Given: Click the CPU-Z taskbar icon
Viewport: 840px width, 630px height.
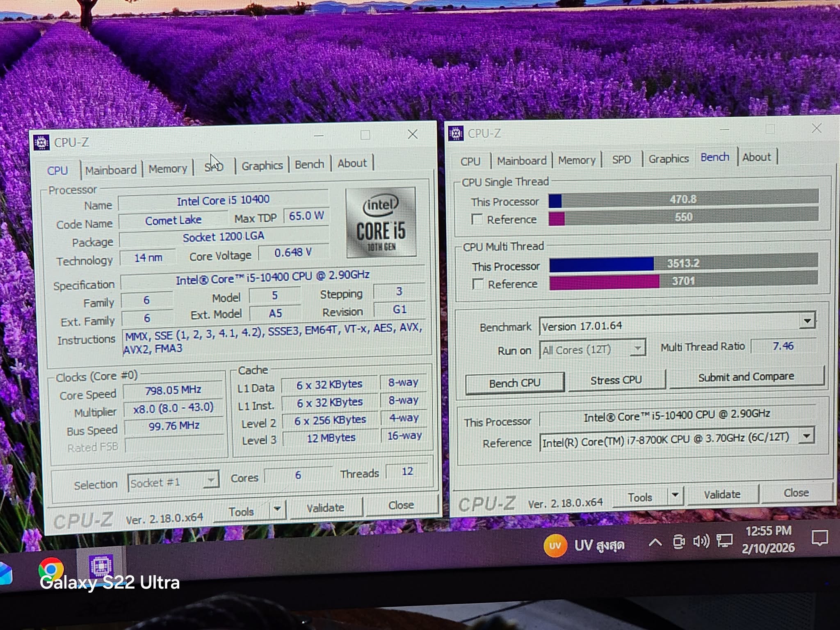Looking at the screenshot, I should (101, 566).
